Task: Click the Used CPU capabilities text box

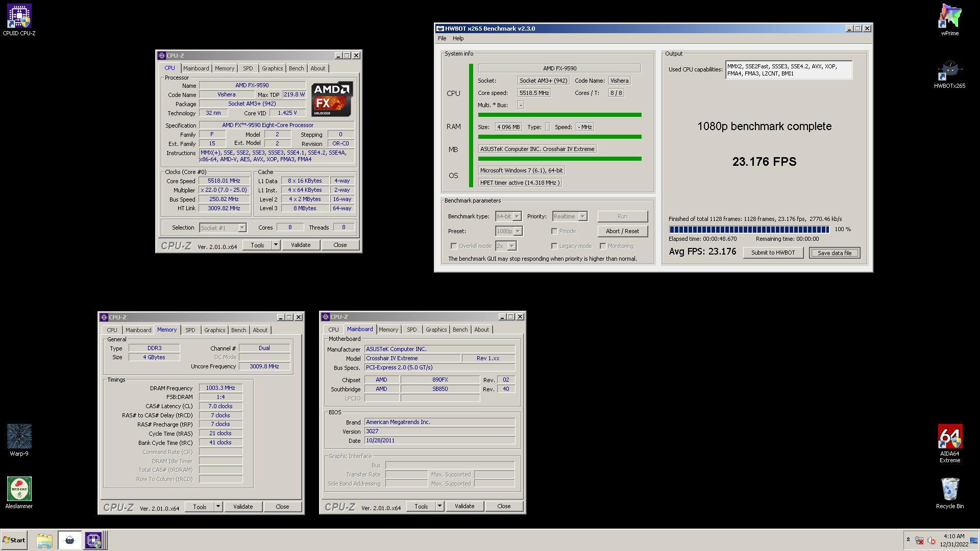Action: pyautogui.click(x=789, y=70)
